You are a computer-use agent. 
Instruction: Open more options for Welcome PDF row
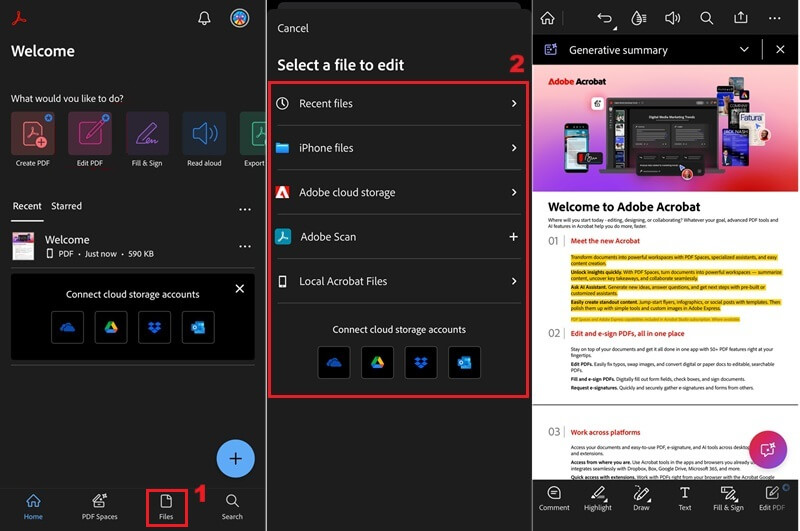coord(245,246)
